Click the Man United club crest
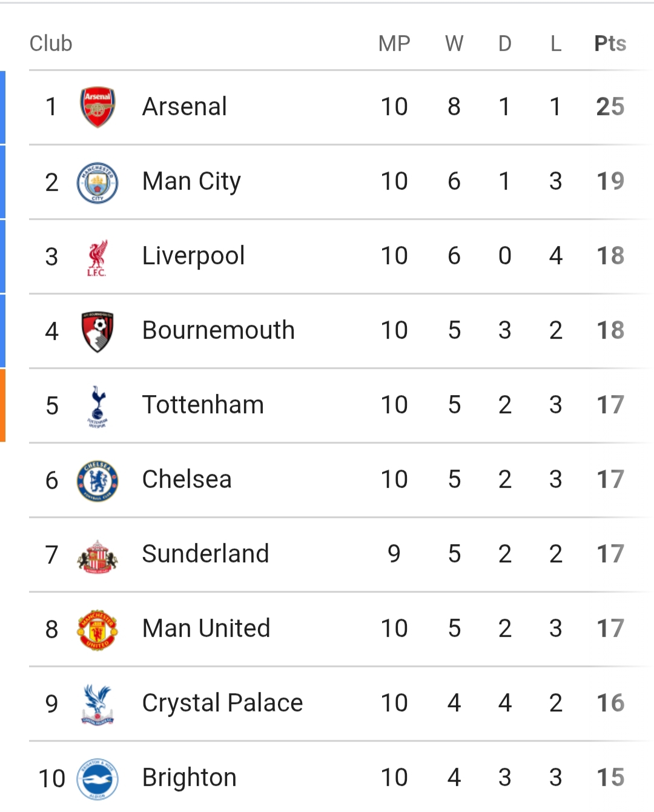 click(x=97, y=630)
